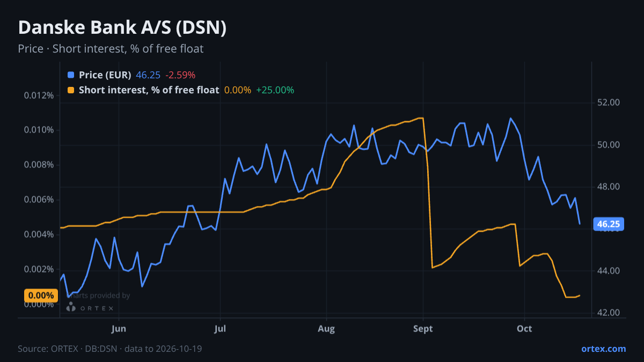This screenshot has width=644, height=362.
Task: Click the 50.00 right axis label
Action: pos(609,145)
